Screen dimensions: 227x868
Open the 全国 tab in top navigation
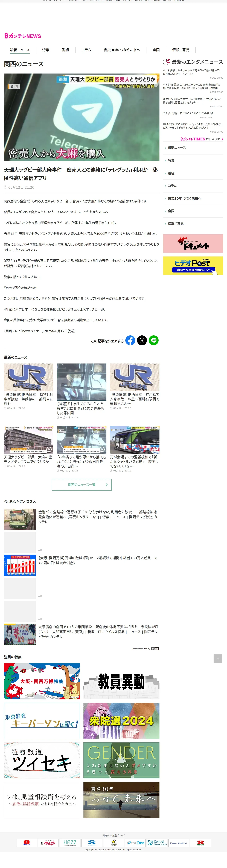[x=156, y=50]
